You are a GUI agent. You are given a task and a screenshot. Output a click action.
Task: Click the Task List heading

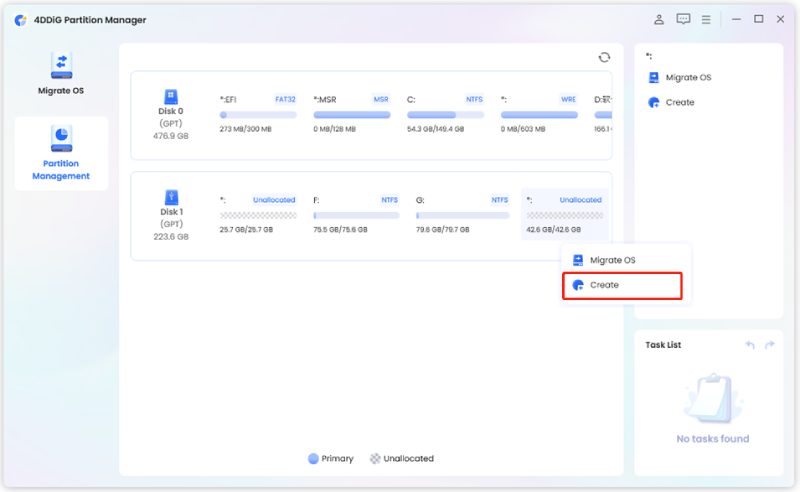pyautogui.click(x=663, y=345)
